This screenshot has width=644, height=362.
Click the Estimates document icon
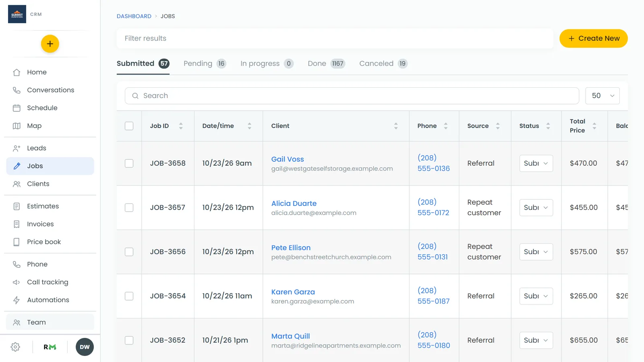coord(17,206)
